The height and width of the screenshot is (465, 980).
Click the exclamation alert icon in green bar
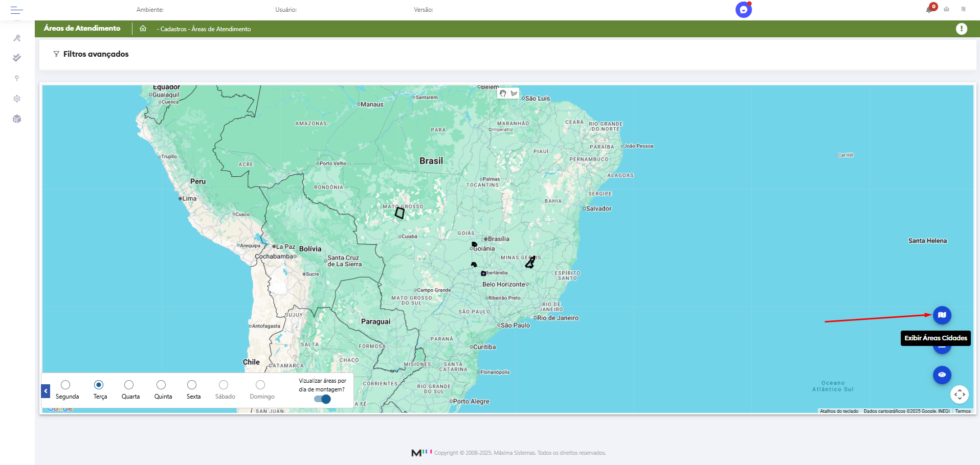pyautogui.click(x=961, y=29)
